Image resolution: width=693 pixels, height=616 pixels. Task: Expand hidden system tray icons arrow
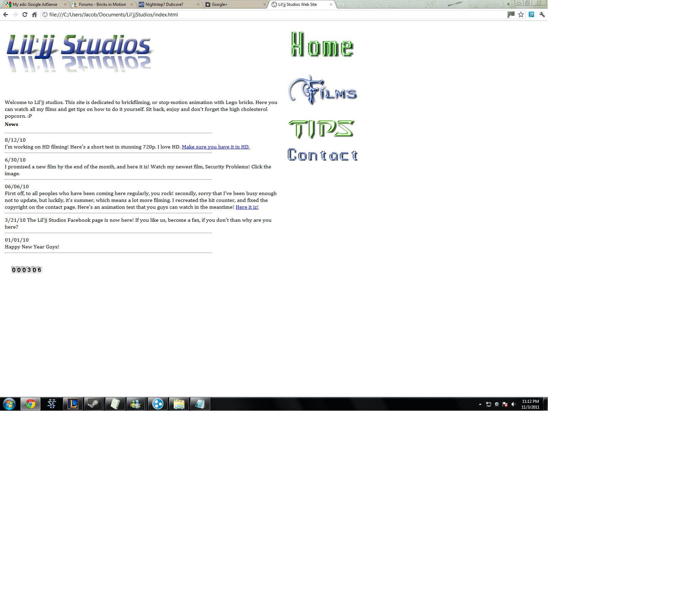click(x=480, y=404)
